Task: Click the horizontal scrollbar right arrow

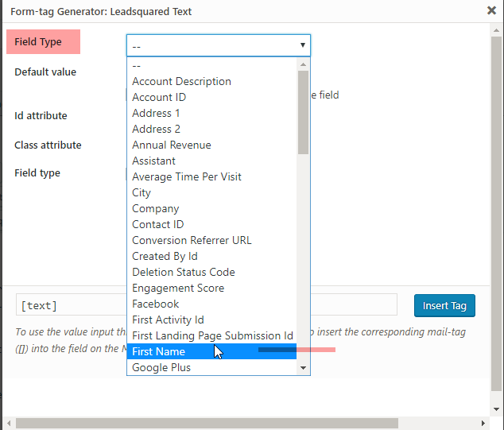Action: pos(483,424)
